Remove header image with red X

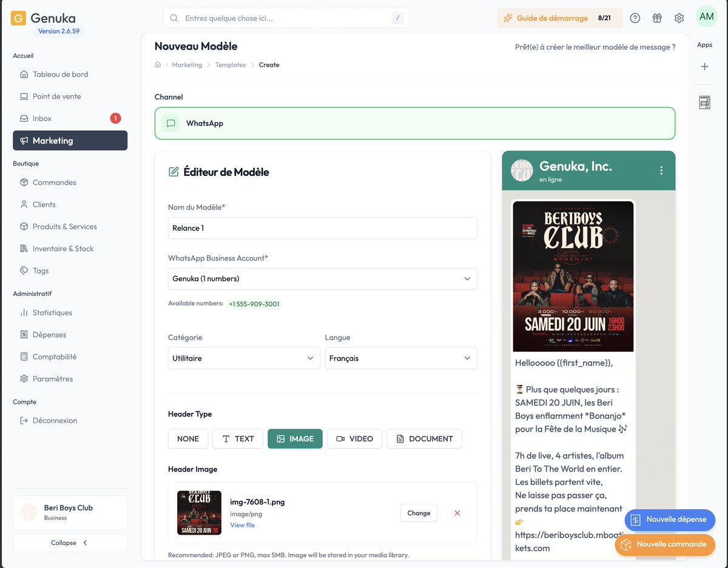click(457, 513)
